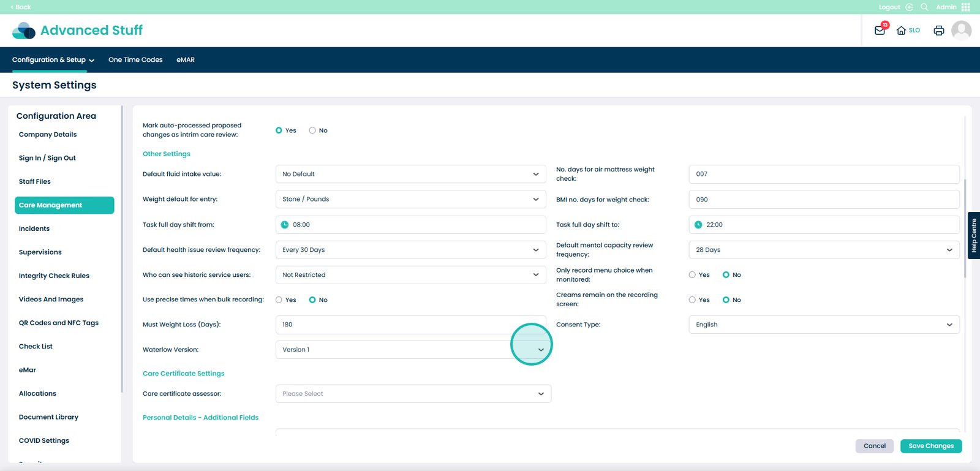Image resolution: width=980 pixels, height=471 pixels.
Task: Open the One Time Codes menu
Action: (x=135, y=60)
